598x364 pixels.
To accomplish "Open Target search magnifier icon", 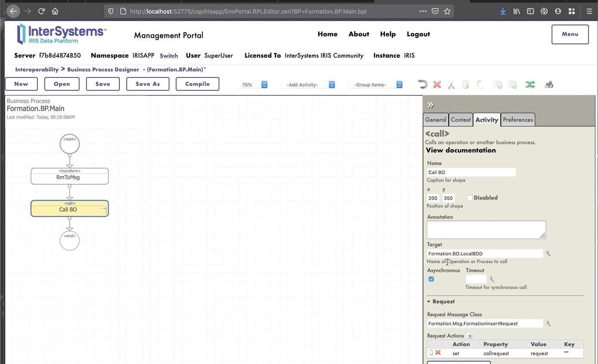I will point(548,254).
